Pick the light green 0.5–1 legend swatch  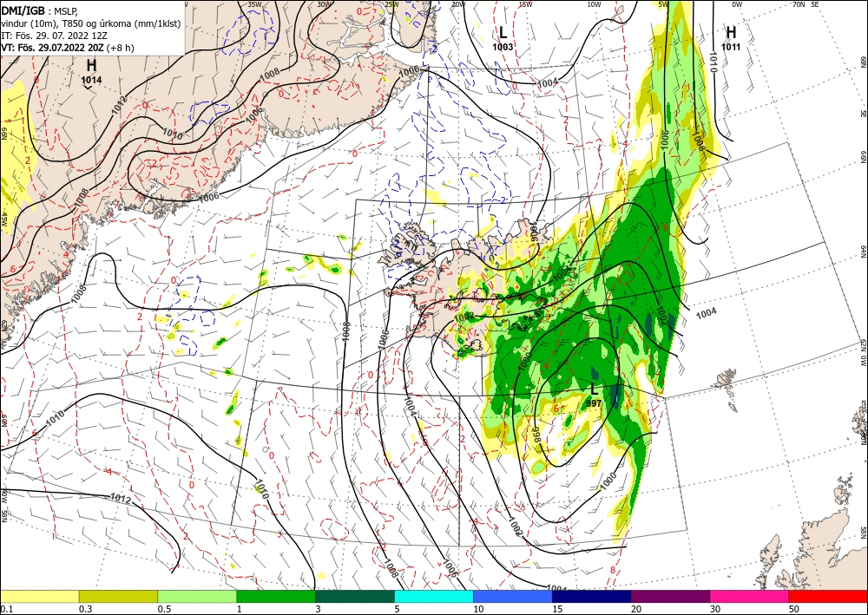(197, 596)
